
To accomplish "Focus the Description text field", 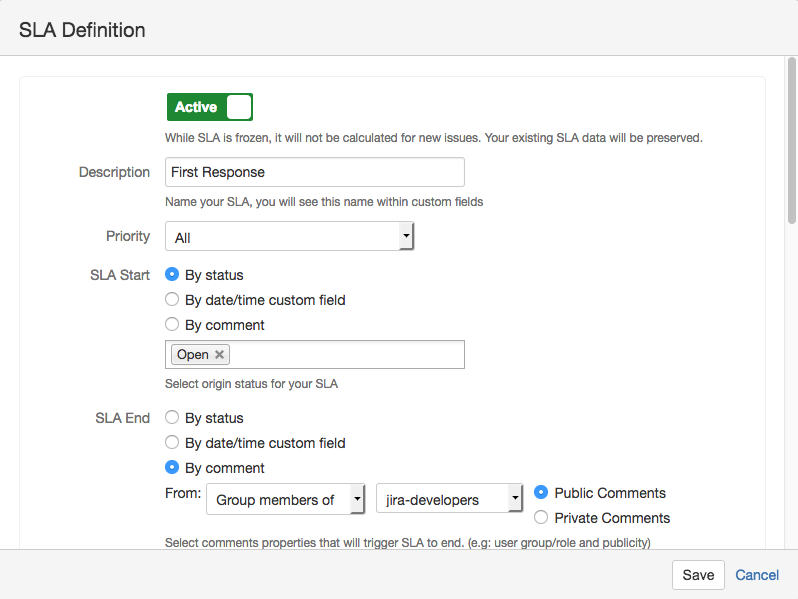I will tap(314, 172).
